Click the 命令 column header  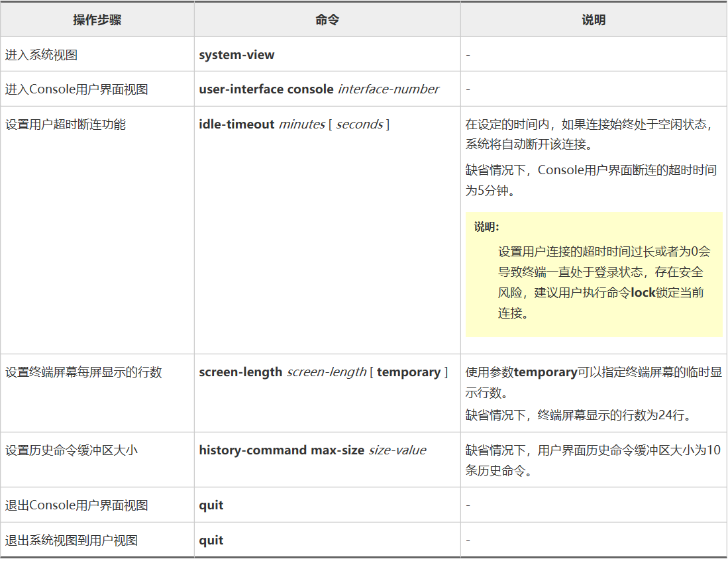coord(327,19)
